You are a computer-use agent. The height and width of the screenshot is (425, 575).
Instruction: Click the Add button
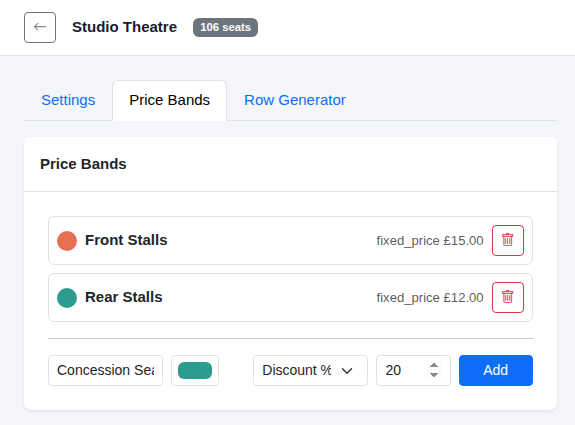[496, 370]
